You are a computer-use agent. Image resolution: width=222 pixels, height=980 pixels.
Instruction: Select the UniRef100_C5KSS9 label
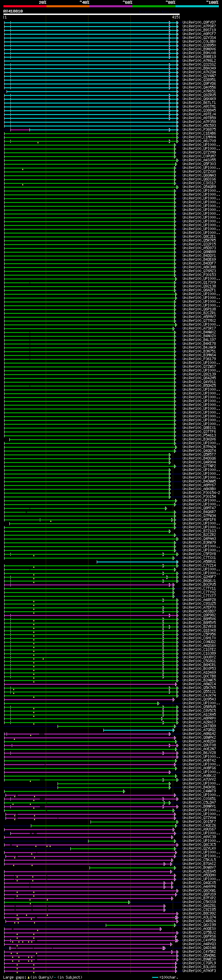pos(199,902)
